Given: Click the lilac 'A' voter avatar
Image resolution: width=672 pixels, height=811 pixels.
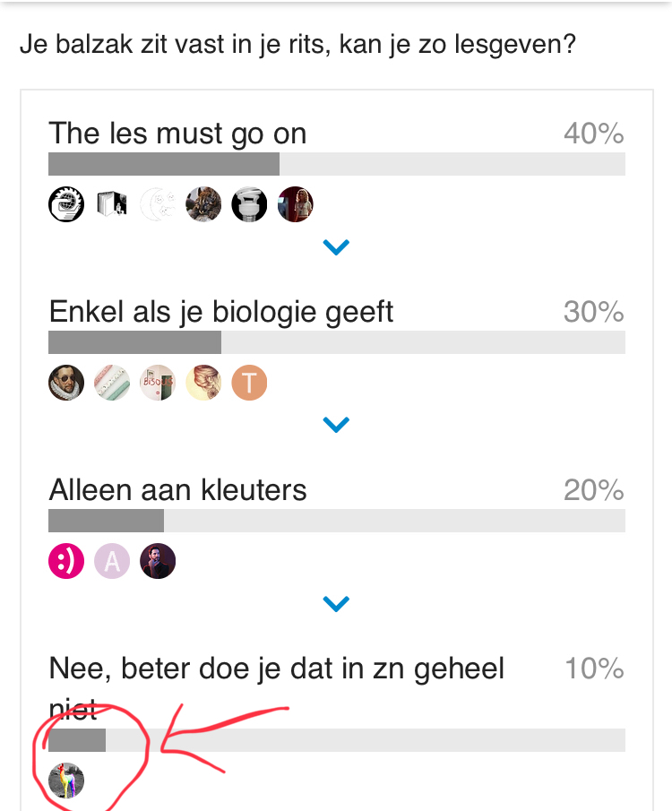Looking at the screenshot, I should [112, 562].
